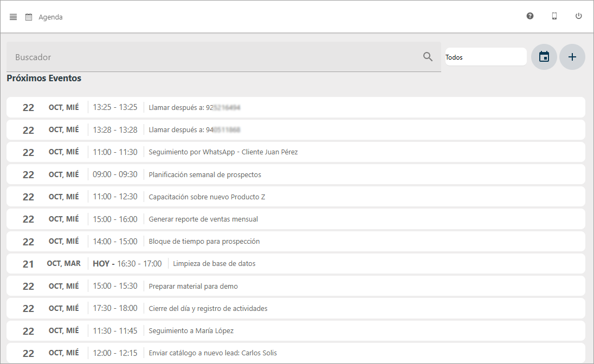
Task: Click the power logout icon
Action: pos(579,16)
